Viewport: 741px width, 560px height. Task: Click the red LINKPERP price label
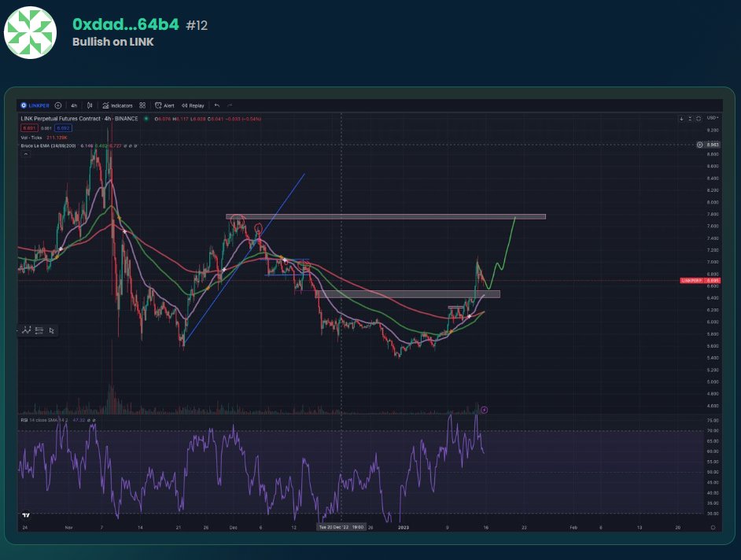pos(700,281)
